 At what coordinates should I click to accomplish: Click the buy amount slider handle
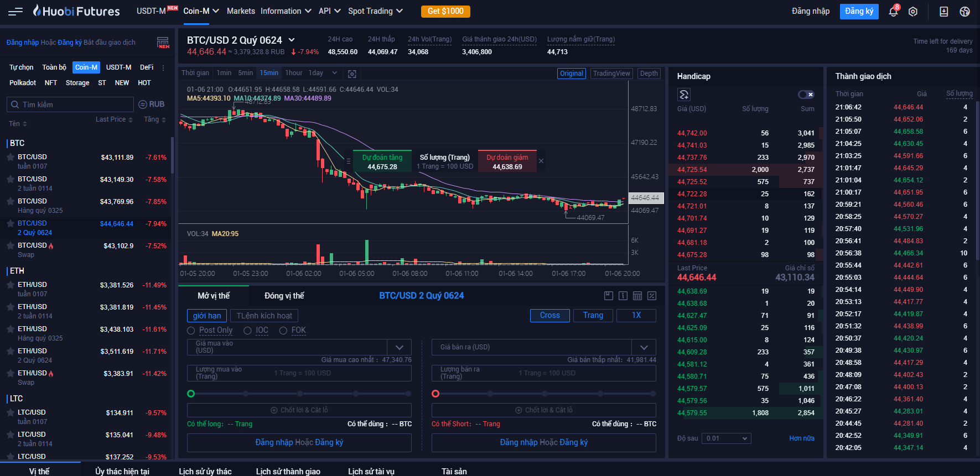[x=191, y=394]
